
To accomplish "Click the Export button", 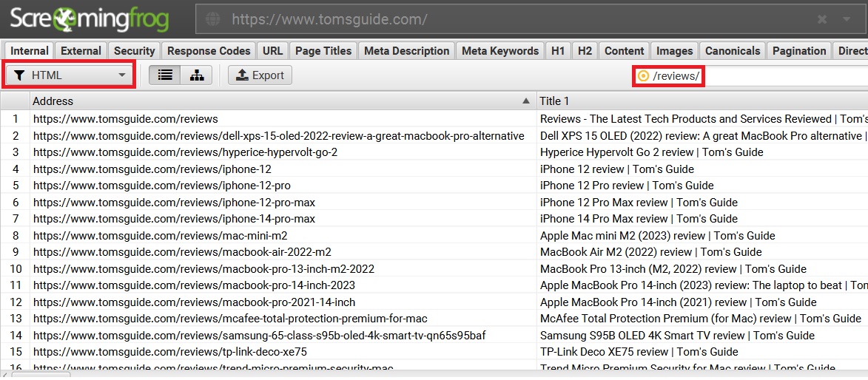I will coord(260,76).
